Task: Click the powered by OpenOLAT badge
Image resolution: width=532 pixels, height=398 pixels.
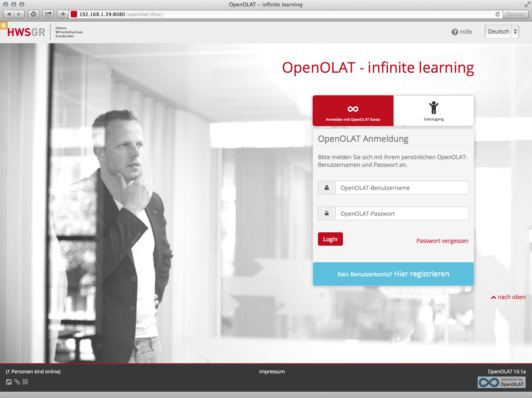Action: [501, 382]
